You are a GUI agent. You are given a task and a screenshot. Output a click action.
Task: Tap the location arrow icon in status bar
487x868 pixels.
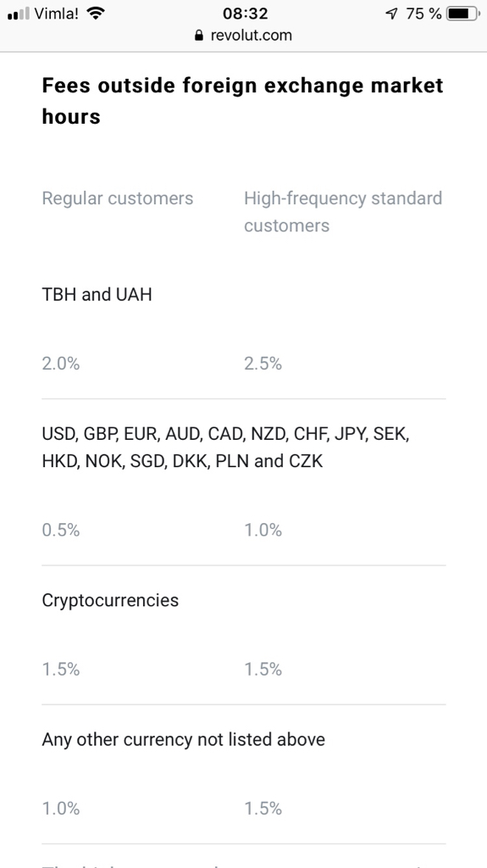(392, 14)
